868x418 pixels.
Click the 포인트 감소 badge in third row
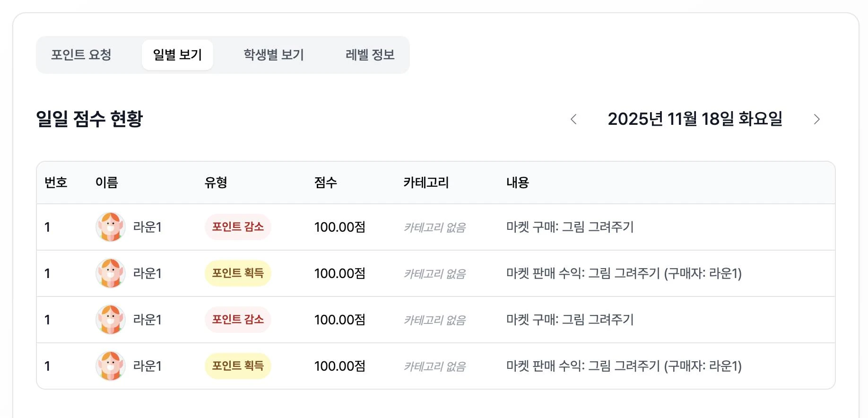coord(238,320)
